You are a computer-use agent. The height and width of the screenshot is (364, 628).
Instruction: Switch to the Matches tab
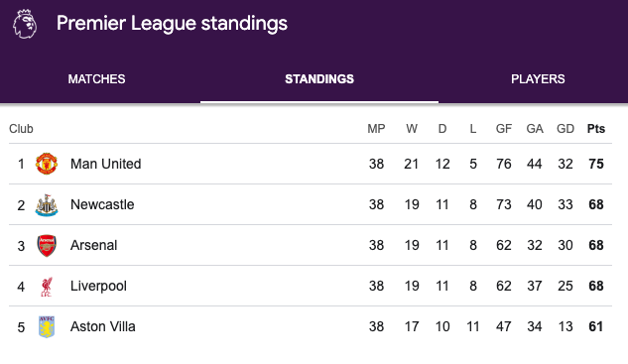pyautogui.click(x=96, y=79)
